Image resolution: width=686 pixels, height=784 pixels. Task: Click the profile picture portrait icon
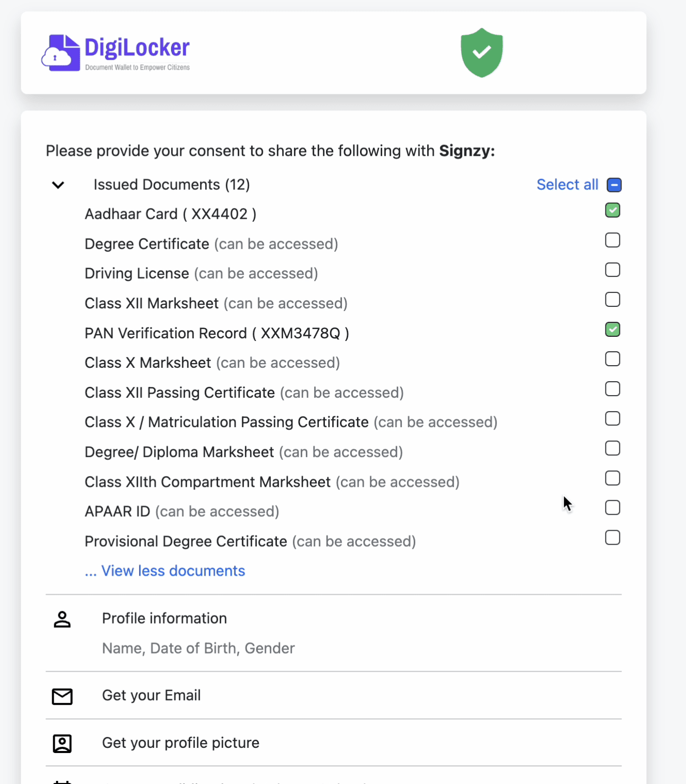[62, 743]
